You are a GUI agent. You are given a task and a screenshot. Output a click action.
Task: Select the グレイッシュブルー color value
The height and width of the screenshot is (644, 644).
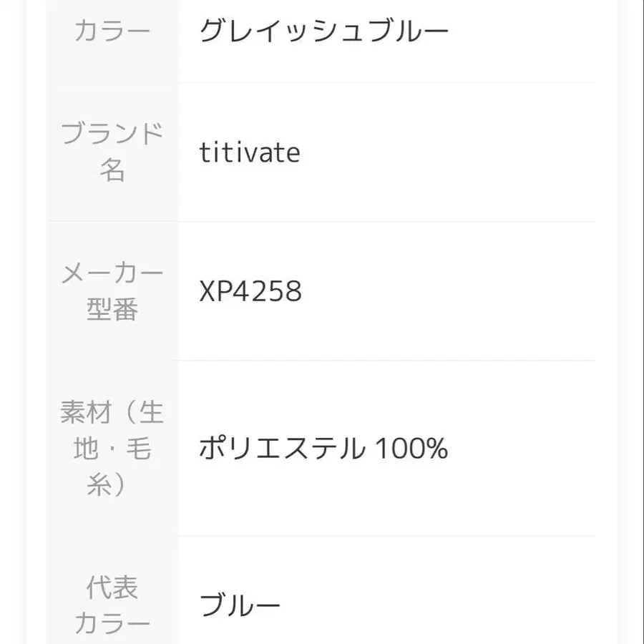pyautogui.click(x=323, y=31)
